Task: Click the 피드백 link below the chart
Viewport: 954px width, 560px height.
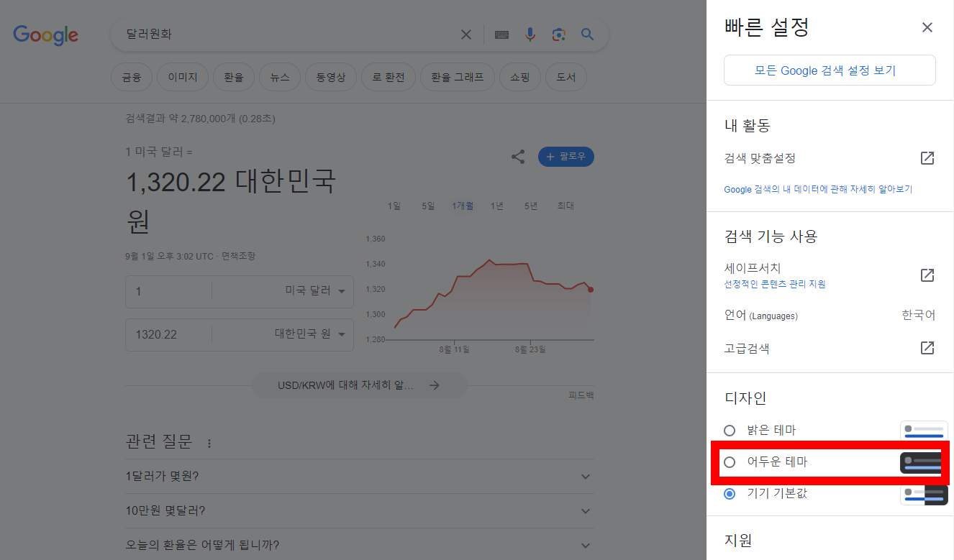Action: point(580,395)
